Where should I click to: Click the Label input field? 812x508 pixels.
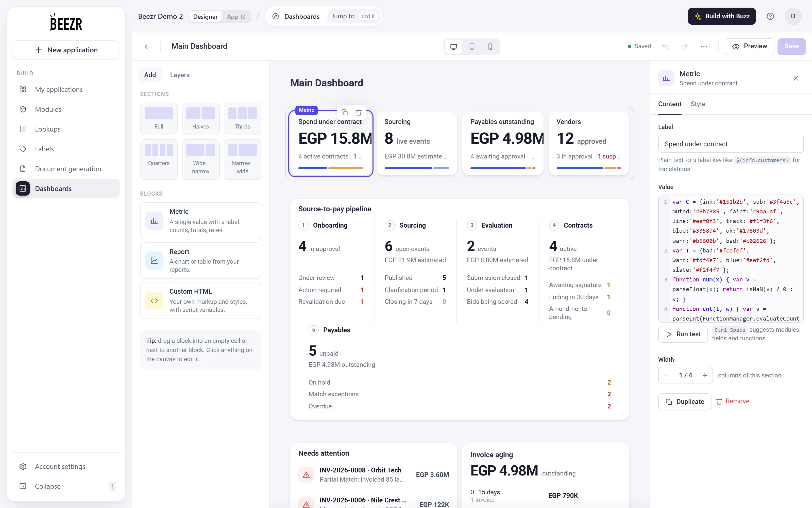[x=731, y=144]
